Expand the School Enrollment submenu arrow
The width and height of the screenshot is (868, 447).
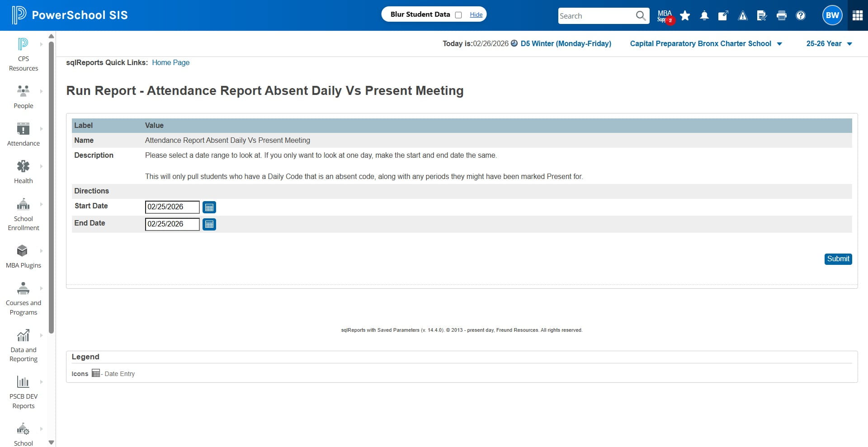(42, 204)
